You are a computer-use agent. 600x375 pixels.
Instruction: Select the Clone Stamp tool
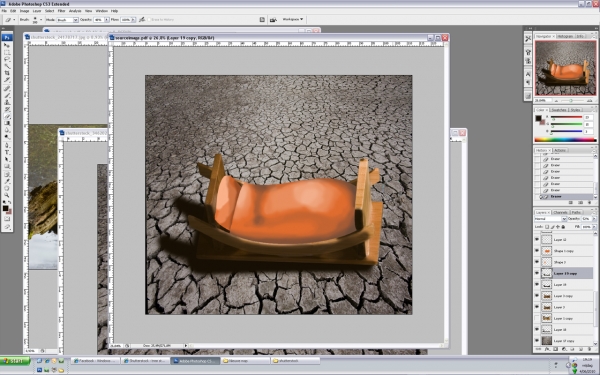tap(7, 103)
